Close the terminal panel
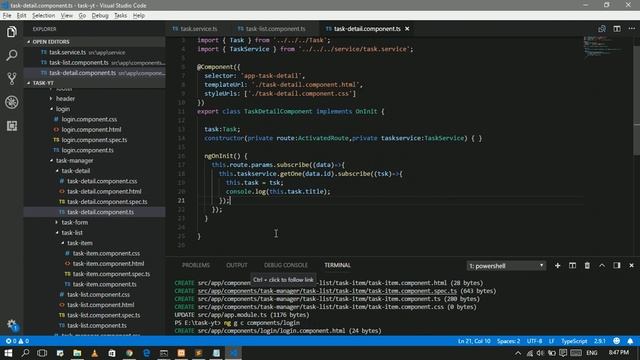The width and height of the screenshot is (640, 360). pos(631,266)
